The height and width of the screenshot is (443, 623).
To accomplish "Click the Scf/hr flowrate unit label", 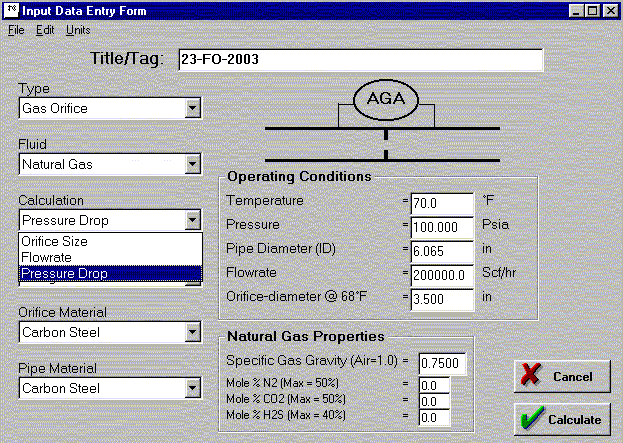I will coord(499,273).
